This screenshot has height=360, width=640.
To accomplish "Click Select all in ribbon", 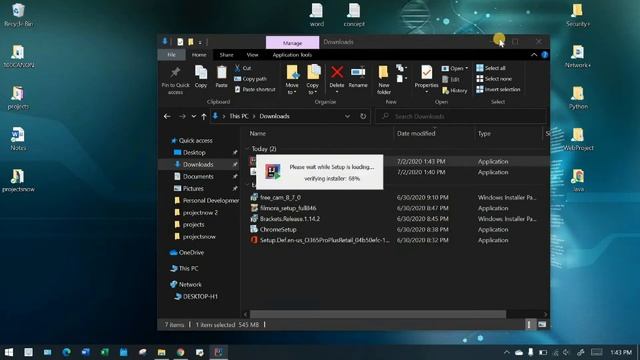I will click(491, 68).
